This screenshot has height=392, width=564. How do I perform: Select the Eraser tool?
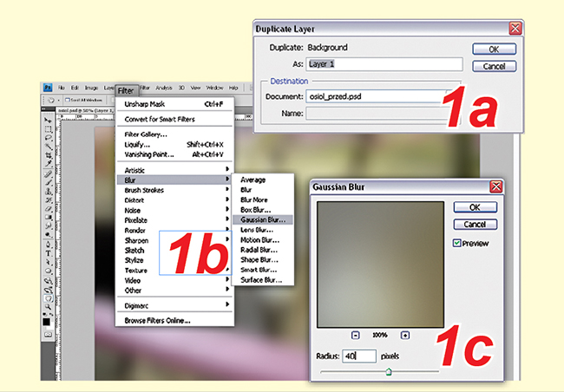pos(48,209)
